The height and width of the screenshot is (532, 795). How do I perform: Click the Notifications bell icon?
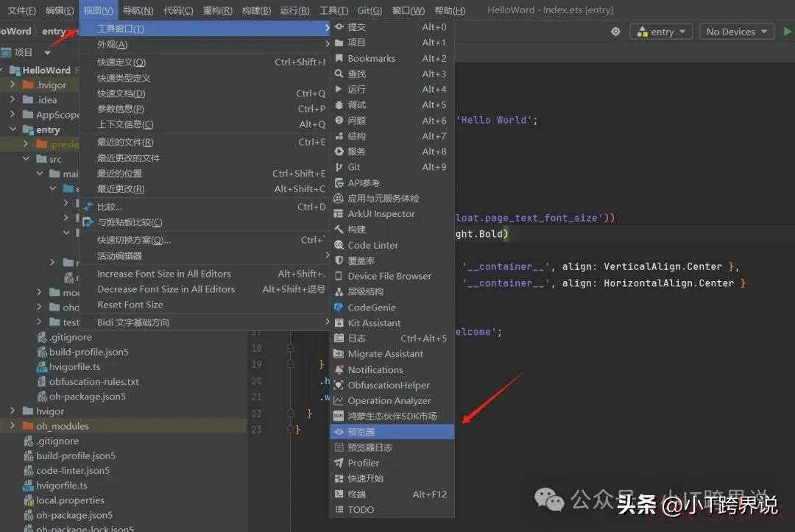point(339,370)
